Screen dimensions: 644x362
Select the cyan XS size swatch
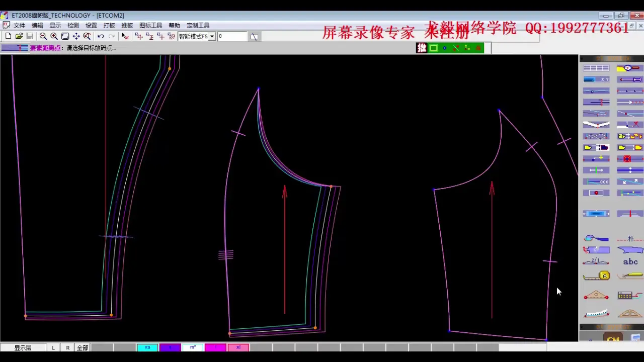point(147,347)
